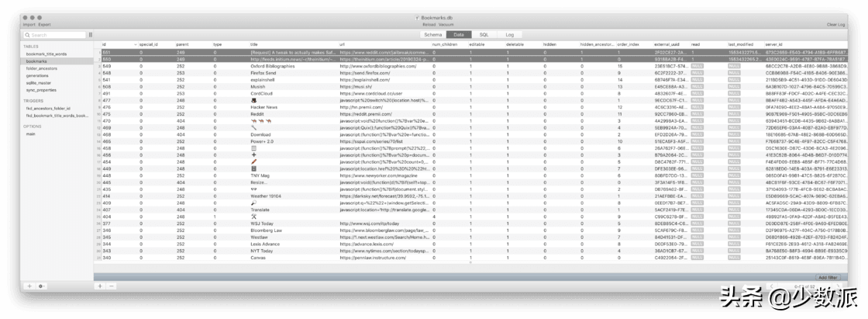This screenshot has height=319, width=868.
Task: Switch to the Data tab
Action: click(x=459, y=34)
